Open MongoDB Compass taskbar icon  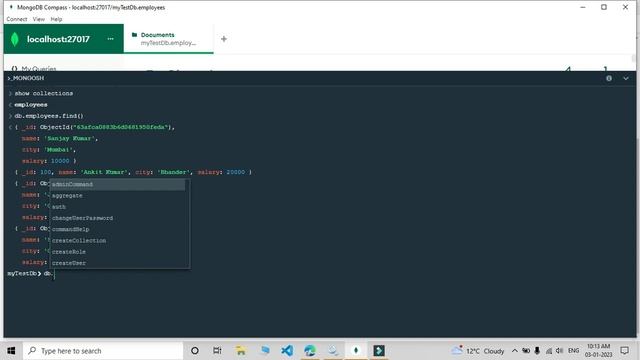click(356, 351)
